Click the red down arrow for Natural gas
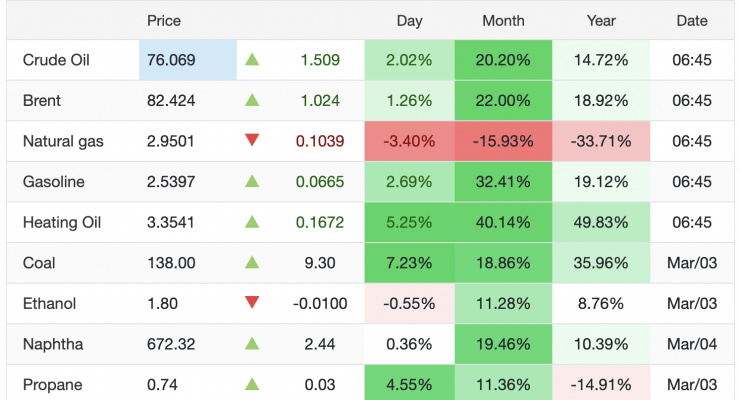Image resolution: width=740 pixels, height=400 pixels. click(253, 142)
